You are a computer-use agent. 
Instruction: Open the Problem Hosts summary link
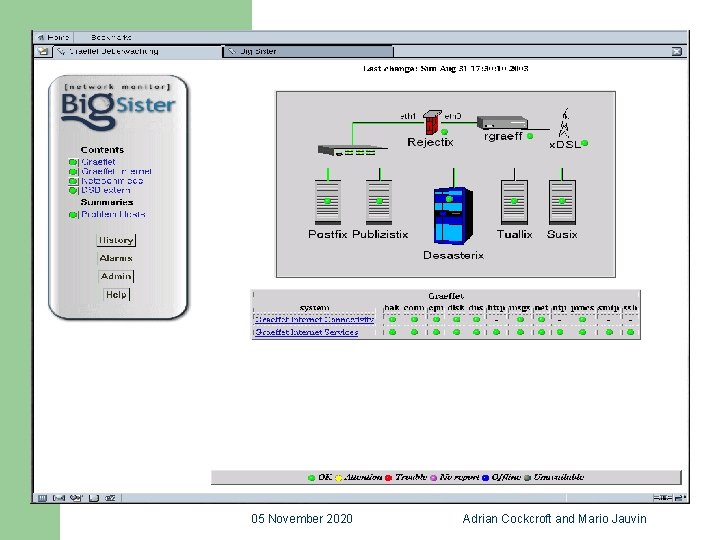pyautogui.click(x=113, y=214)
